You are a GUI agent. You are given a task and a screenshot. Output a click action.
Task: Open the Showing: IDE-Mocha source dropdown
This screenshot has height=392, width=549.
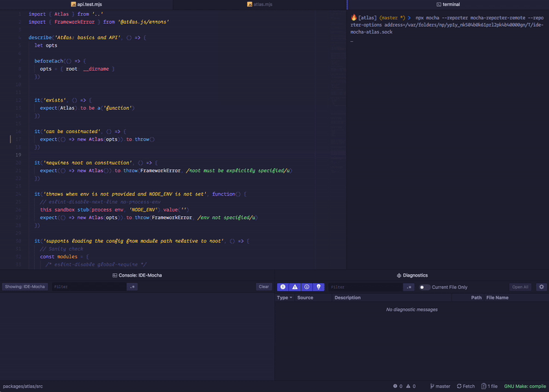25,287
